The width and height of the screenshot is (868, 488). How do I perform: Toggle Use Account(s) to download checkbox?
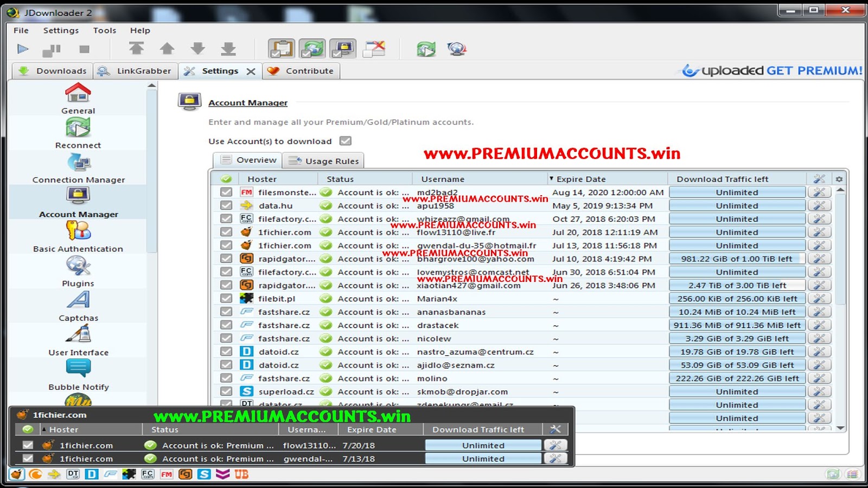pos(346,141)
